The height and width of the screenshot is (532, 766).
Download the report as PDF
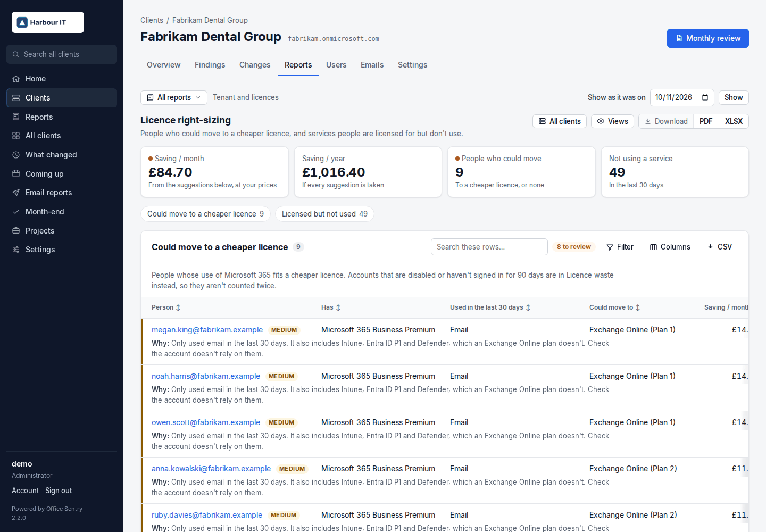pos(706,121)
